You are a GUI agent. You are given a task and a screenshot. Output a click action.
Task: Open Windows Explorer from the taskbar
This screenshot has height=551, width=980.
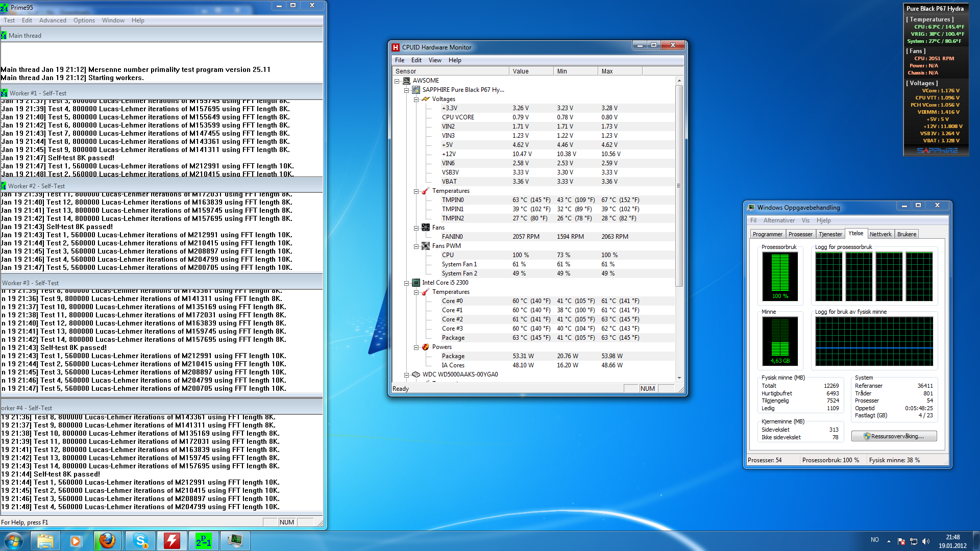45,541
